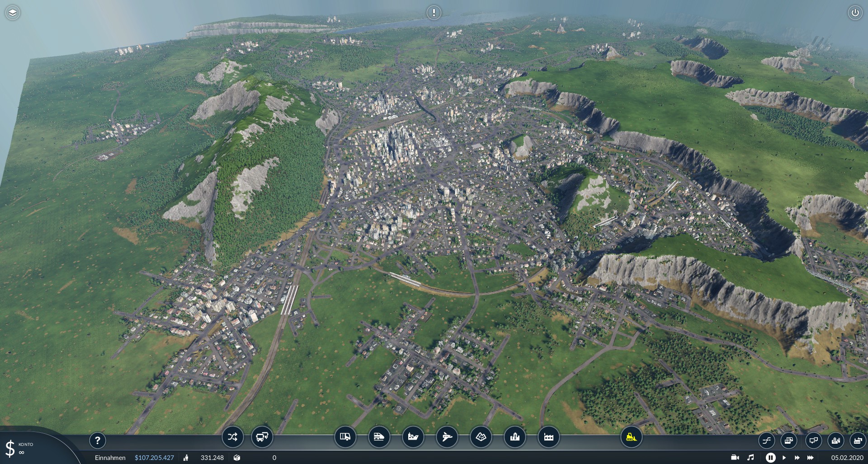Open the ship construction menu
The width and height of the screenshot is (868, 464).
[x=413, y=437]
